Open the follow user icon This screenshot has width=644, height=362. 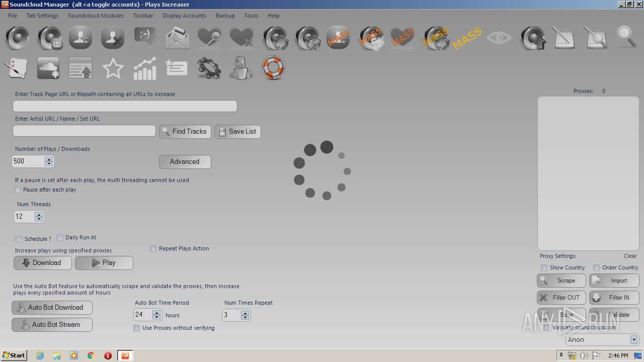pyautogui.click(x=80, y=38)
